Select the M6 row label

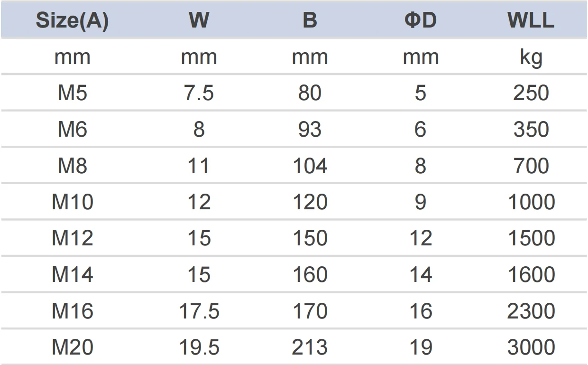point(72,130)
